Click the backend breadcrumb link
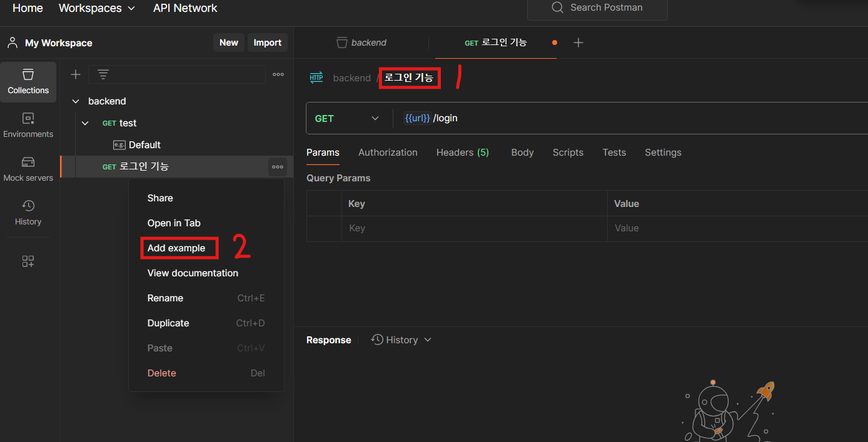This screenshot has width=868, height=442. [351, 78]
